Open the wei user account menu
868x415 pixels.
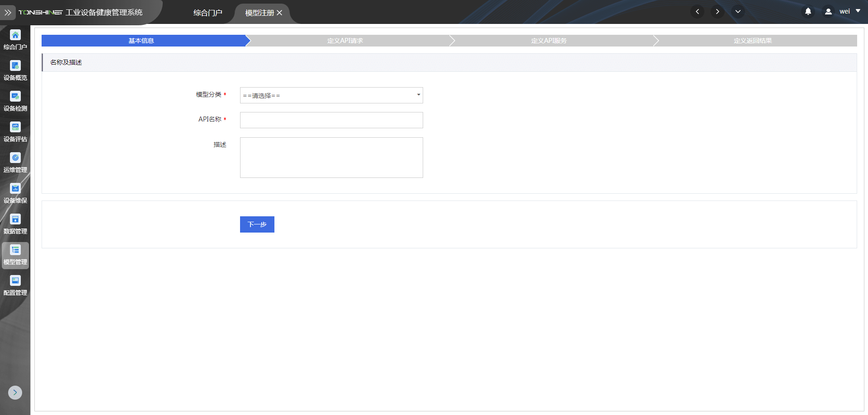pyautogui.click(x=844, y=12)
